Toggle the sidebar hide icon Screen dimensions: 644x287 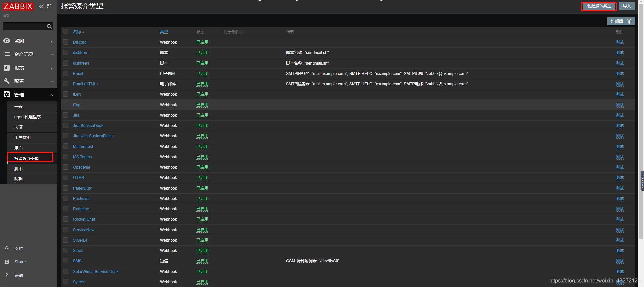click(x=49, y=6)
